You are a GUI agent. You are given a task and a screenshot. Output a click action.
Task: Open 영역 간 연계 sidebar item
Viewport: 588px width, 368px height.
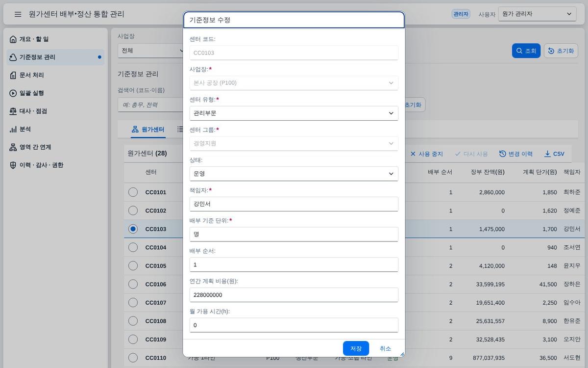55,147
